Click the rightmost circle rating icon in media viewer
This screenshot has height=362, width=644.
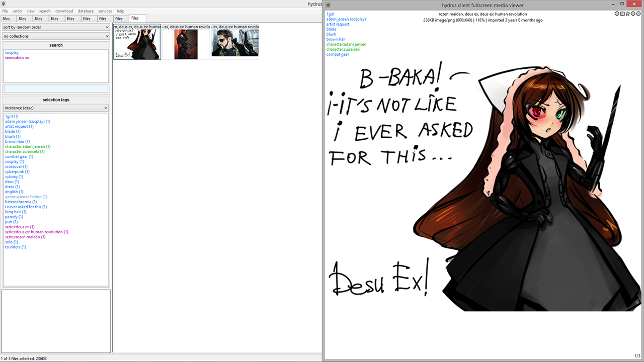pyautogui.click(x=638, y=14)
